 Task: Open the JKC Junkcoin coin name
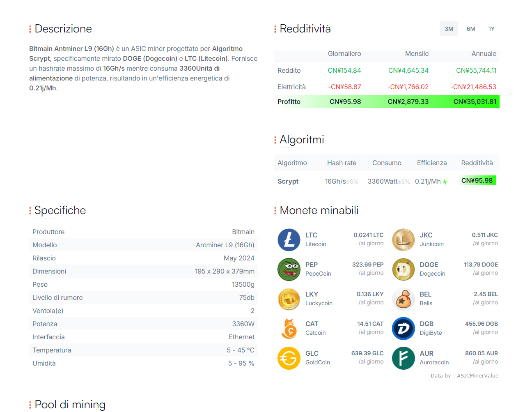tap(431, 239)
